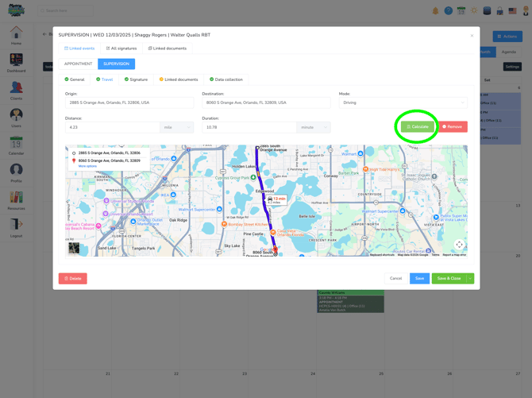
Task: Click the Duration value field
Action: [249, 127]
